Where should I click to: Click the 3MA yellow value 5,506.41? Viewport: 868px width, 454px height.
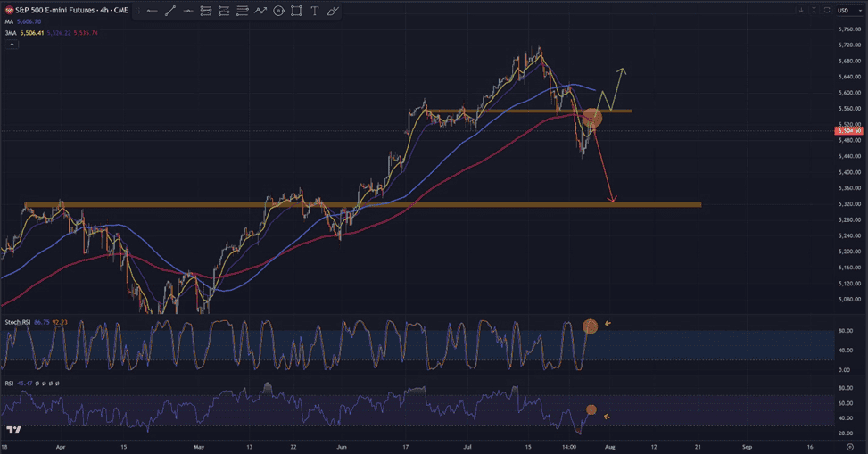click(x=32, y=33)
